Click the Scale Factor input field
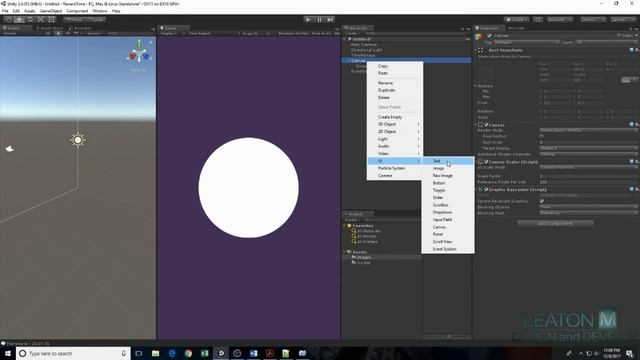Image resolution: width=640 pixels, height=360 pixels. 588,176
